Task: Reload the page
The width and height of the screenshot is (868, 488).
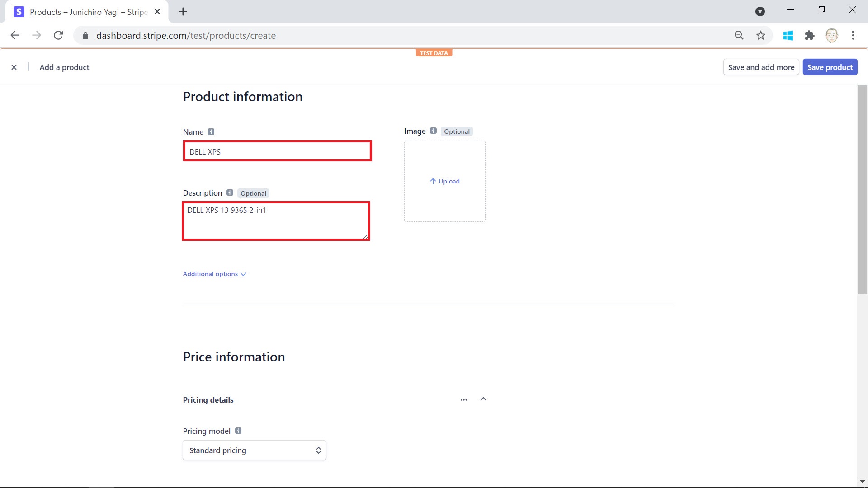Action: 58,35
